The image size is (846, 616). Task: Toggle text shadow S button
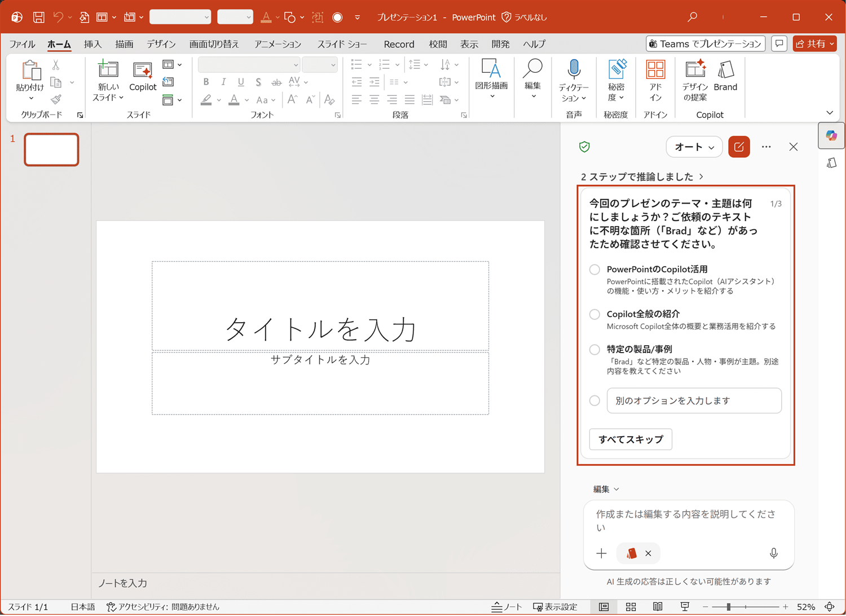[258, 82]
